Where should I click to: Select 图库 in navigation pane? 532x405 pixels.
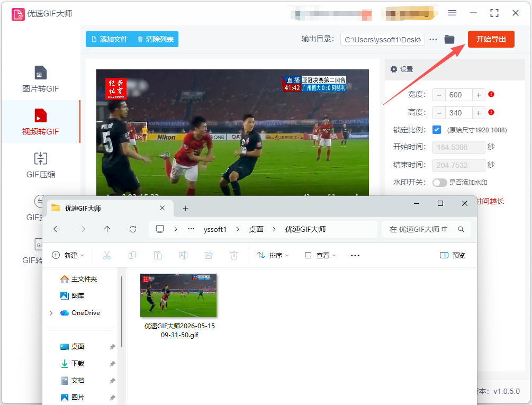pyautogui.click(x=73, y=296)
